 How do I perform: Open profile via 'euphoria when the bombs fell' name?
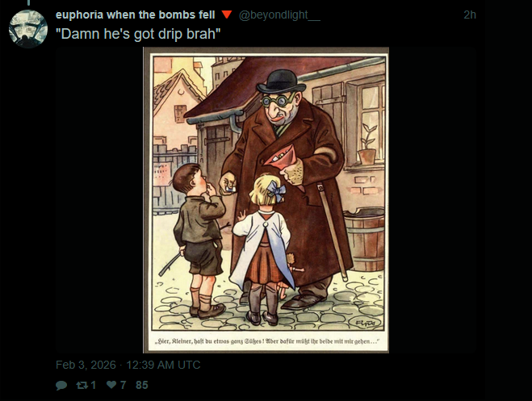coord(135,15)
